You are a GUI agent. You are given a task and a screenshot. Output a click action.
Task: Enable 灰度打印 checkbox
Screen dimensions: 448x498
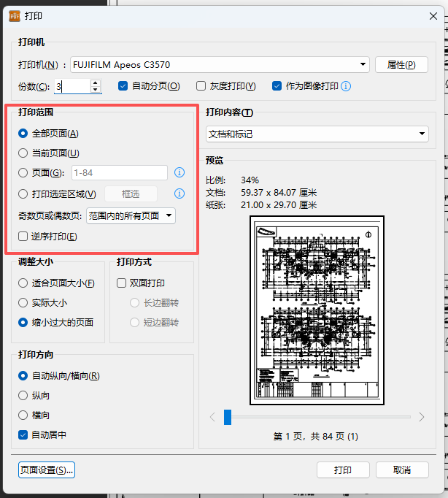(x=202, y=86)
